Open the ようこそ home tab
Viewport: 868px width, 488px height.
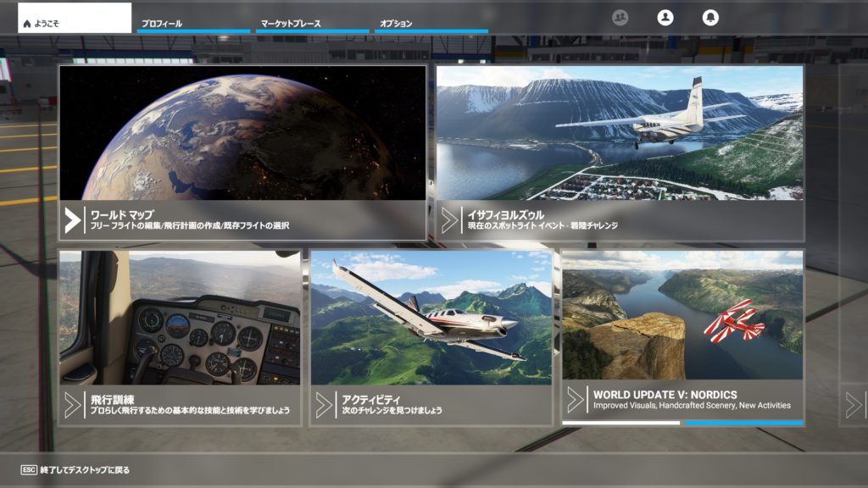(x=75, y=18)
